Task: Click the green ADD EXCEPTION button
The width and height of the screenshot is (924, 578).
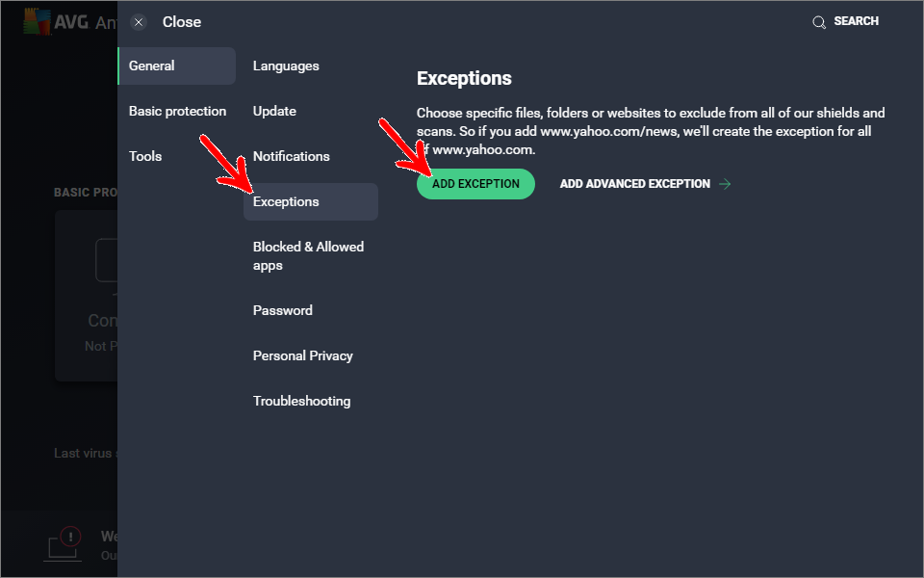Action: [x=475, y=184]
